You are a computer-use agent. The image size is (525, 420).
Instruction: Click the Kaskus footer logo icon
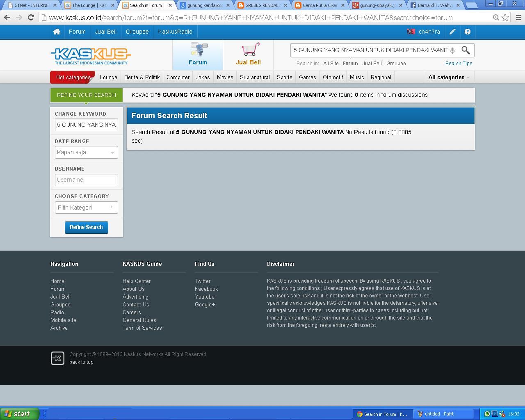57,358
